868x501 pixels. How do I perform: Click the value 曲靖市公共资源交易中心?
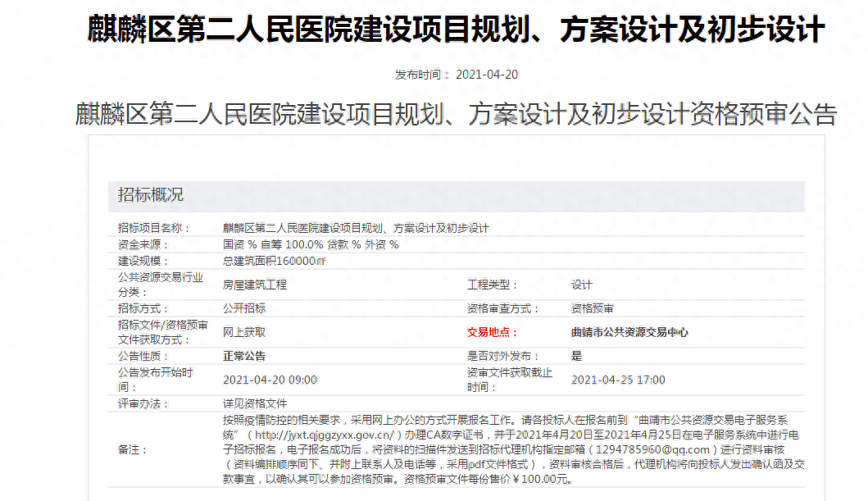(629, 332)
